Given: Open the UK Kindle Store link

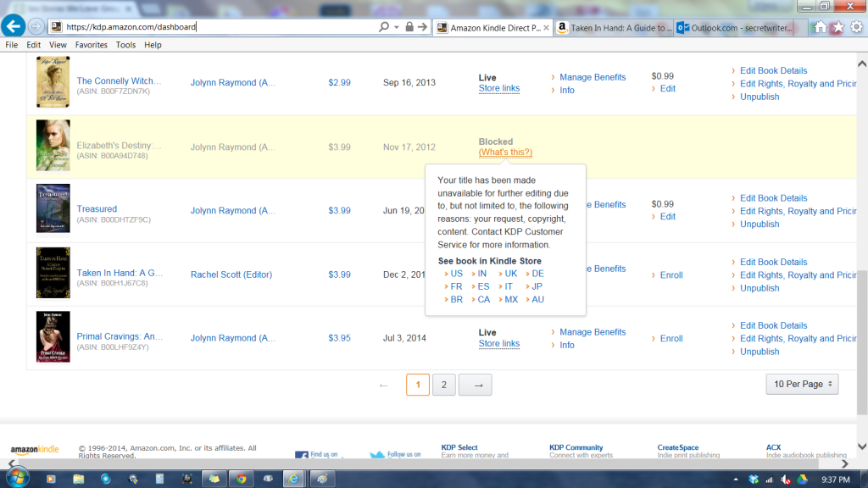Looking at the screenshot, I should pos(510,274).
